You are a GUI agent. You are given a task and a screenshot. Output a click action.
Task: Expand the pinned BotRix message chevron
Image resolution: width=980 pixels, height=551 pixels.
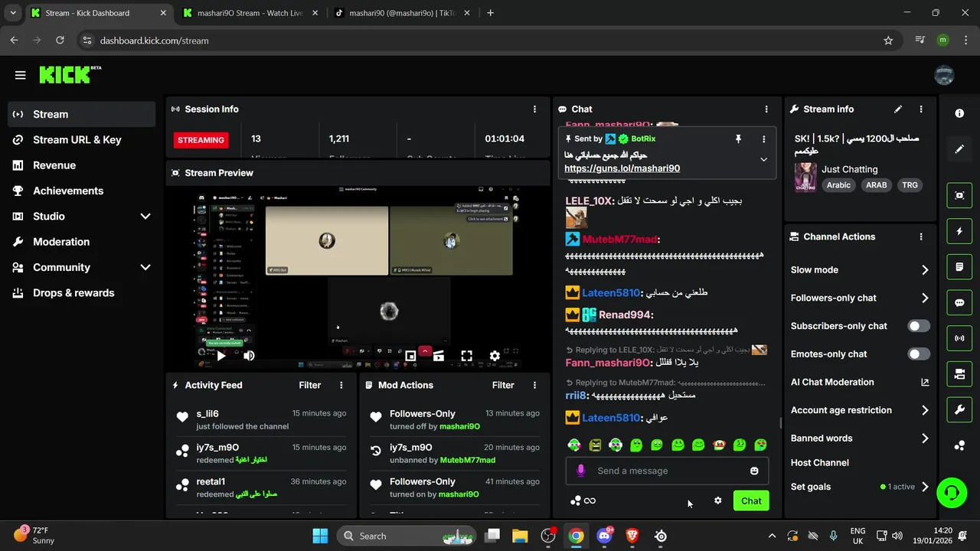(763, 159)
